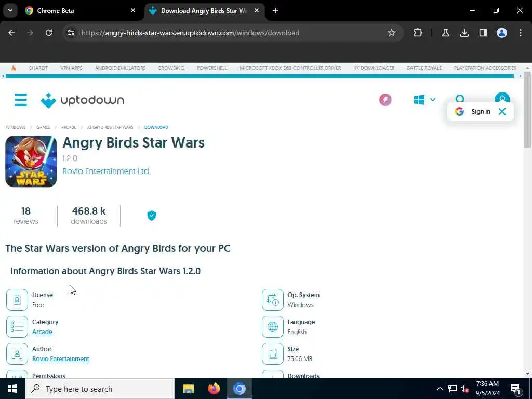532x399 pixels.
Task: Go to GAMES breadcrumb
Action: click(x=43, y=127)
